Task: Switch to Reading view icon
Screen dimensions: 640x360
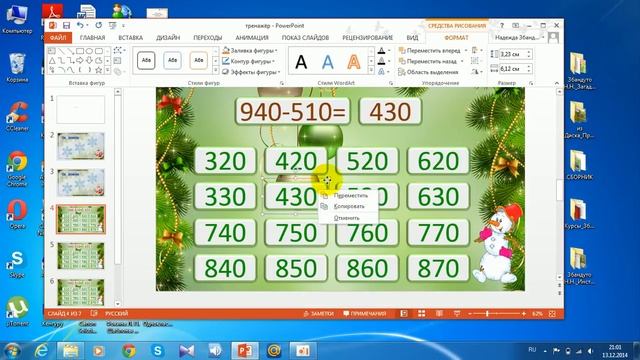Action: (x=439, y=313)
